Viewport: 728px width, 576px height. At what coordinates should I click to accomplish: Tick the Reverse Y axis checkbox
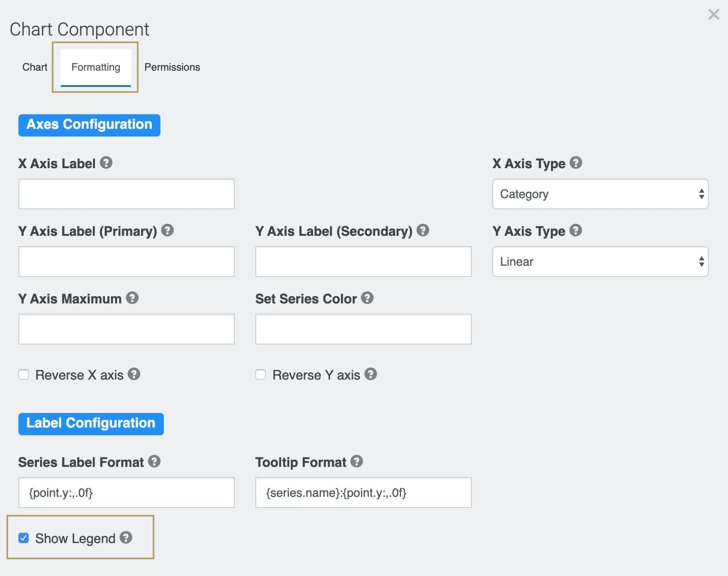(260, 374)
